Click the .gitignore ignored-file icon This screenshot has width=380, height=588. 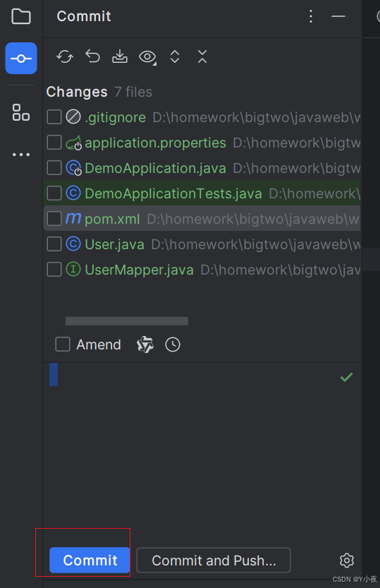point(73,117)
